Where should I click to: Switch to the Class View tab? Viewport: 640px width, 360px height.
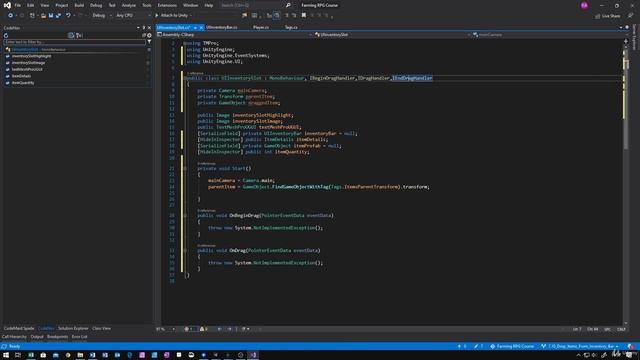[x=101, y=329]
